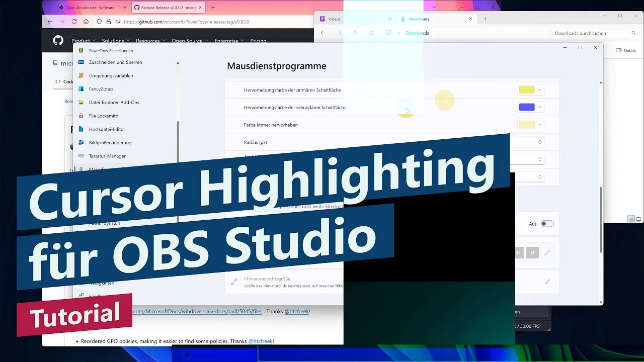Select the FancyZones icon in sidebar

click(x=81, y=89)
